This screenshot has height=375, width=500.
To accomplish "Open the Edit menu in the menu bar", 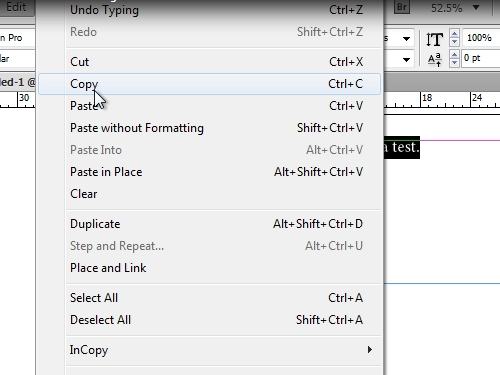I will [x=16, y=7].
